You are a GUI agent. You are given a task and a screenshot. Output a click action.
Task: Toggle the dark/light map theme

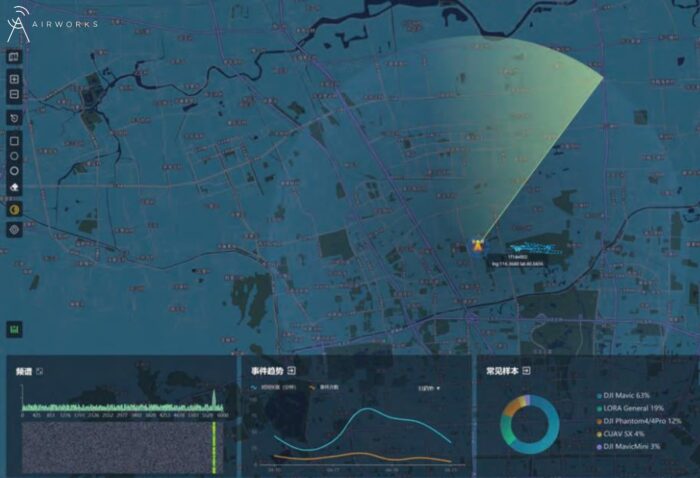pos(14,209)
